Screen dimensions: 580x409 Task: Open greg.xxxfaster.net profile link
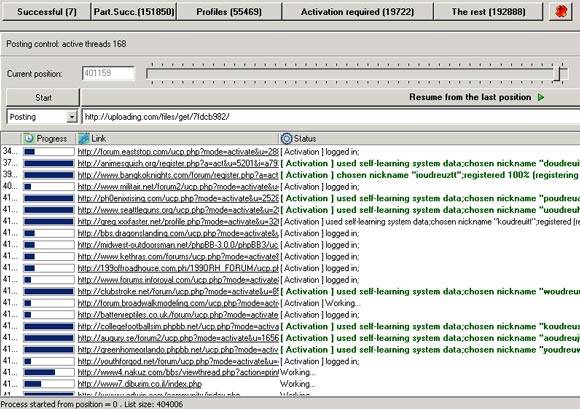pyautogui.click(x=178, y=222)
